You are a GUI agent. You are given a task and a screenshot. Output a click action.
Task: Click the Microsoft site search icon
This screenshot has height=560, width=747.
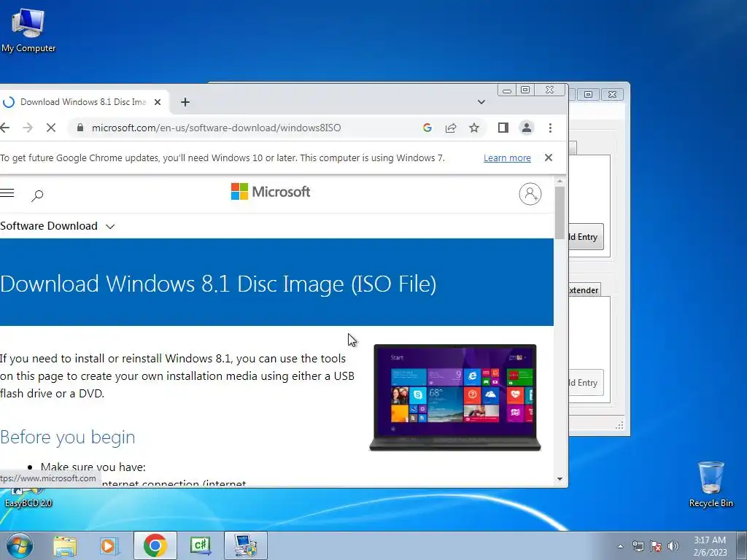37,195
